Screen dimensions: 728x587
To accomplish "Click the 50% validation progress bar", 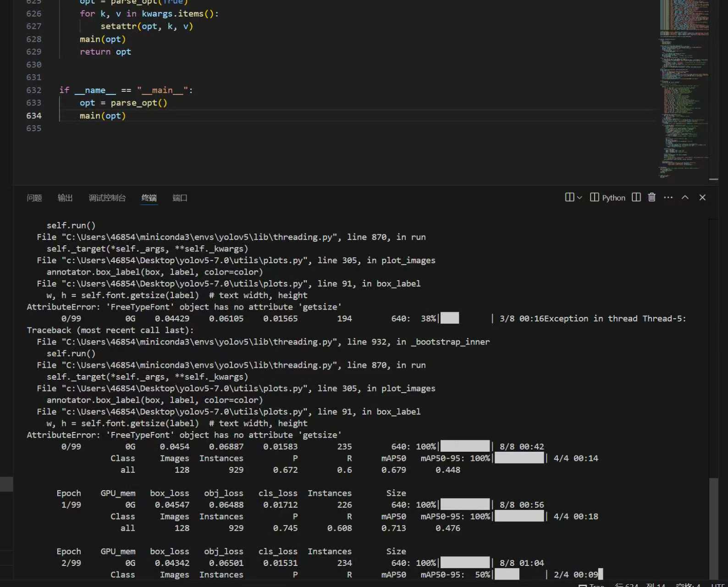I will point(520,574).
